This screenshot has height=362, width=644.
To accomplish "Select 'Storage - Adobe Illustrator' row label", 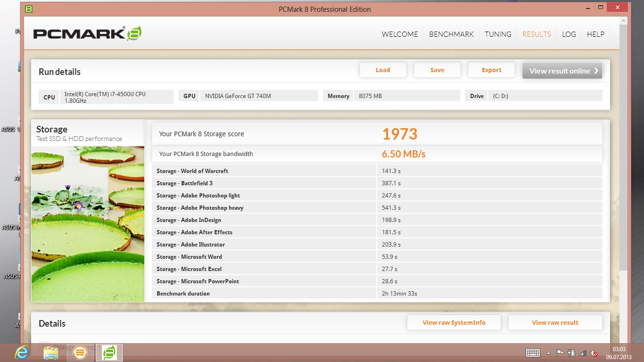I will (x=190, y=244).
